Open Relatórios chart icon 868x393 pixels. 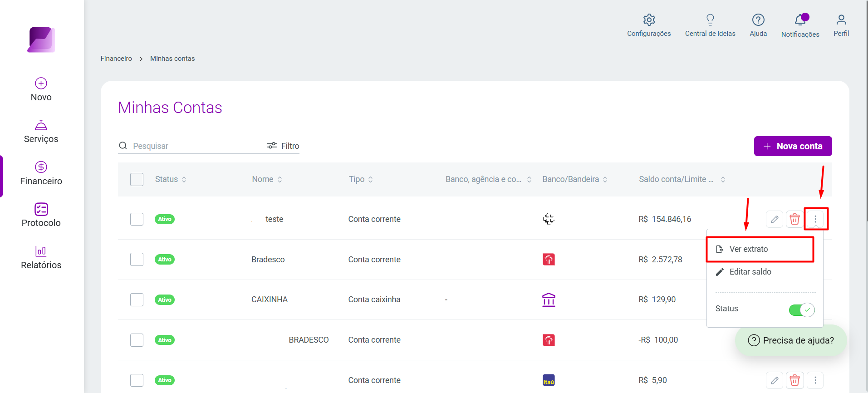point(41,251)
